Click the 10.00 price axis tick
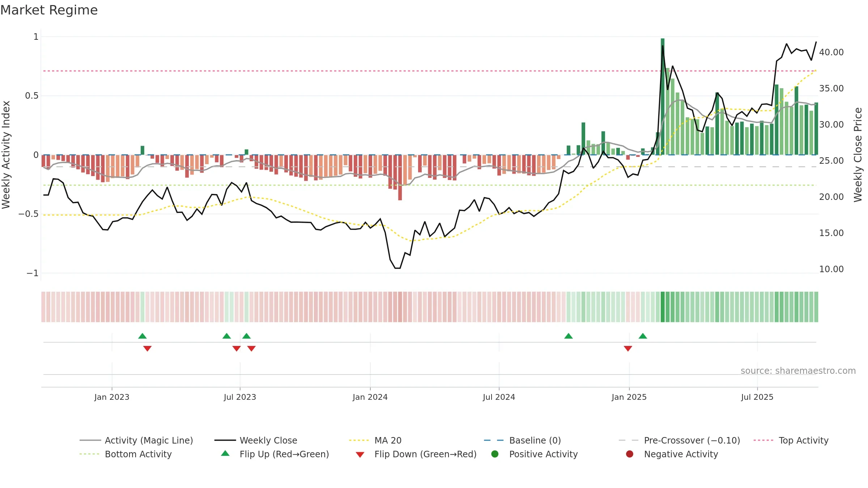Viewport: 868px width, 488px height. coord(831,269)
